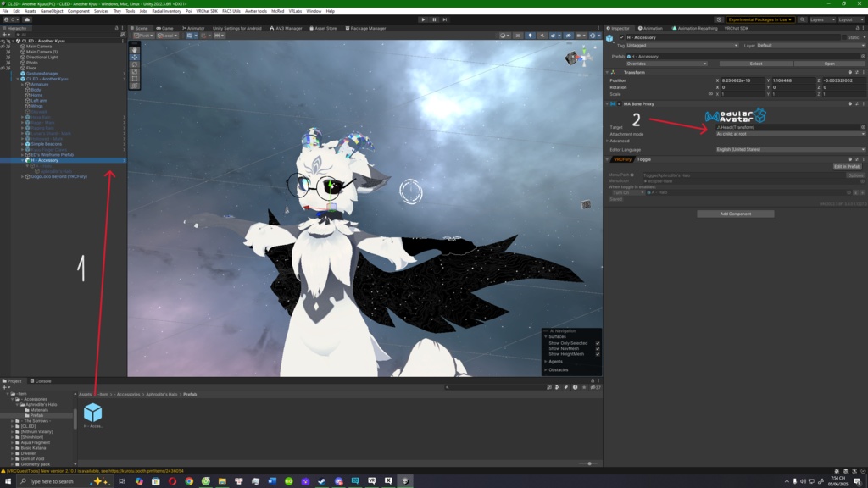
Task: Click the scale constrain proportions link icon
Action: (x=711, y=94)
